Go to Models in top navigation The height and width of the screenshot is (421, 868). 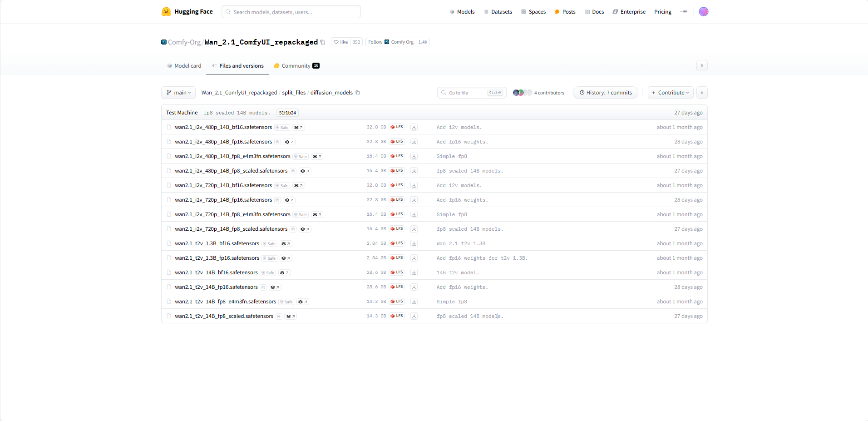pos(462,12)
